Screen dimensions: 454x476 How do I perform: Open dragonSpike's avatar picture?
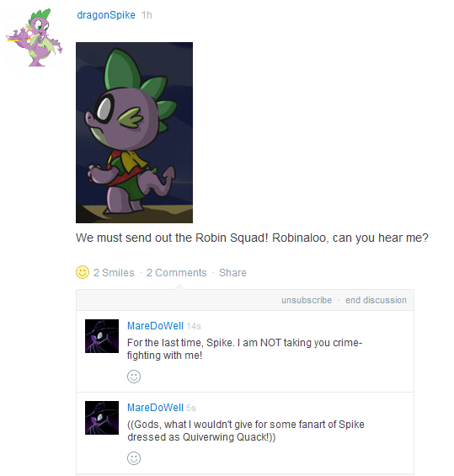[34, 37]
